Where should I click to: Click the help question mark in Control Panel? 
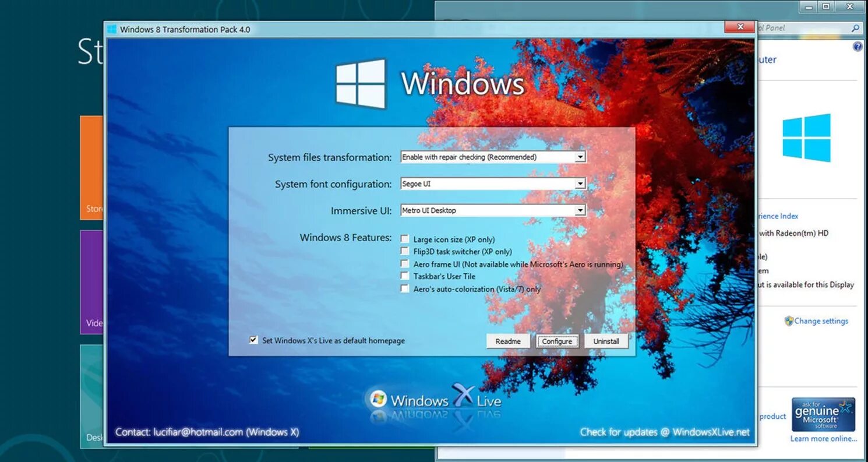[858, 47]
